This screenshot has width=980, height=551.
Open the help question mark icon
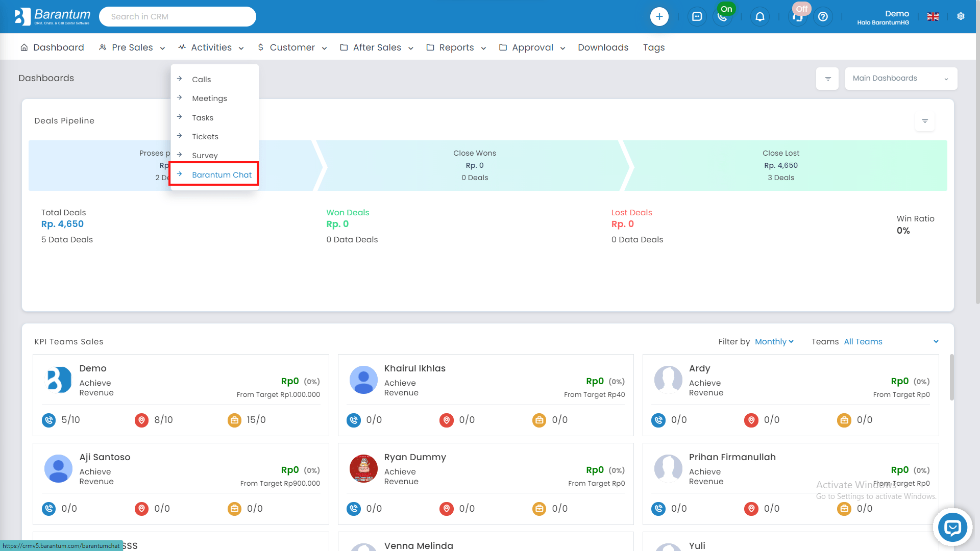(823, 17)
